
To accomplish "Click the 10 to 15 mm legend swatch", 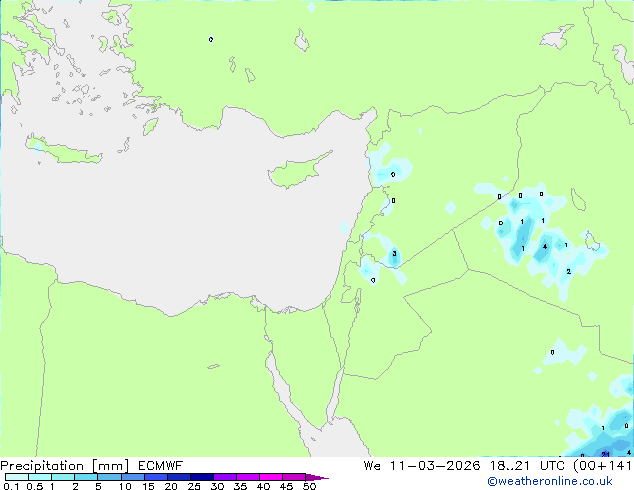I will pyautogui.click(x=132, y=477).
